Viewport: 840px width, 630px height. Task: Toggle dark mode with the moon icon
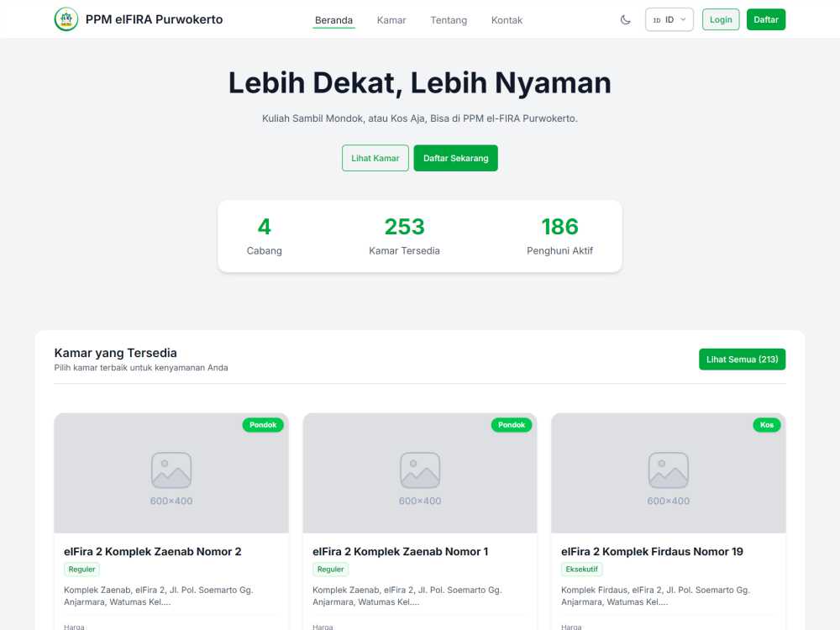click(x=625, y=20)
